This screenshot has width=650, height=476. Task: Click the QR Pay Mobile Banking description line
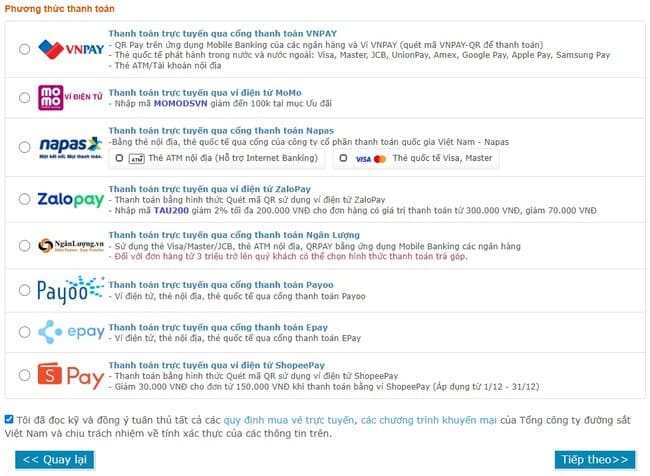[x=326, y=45]
